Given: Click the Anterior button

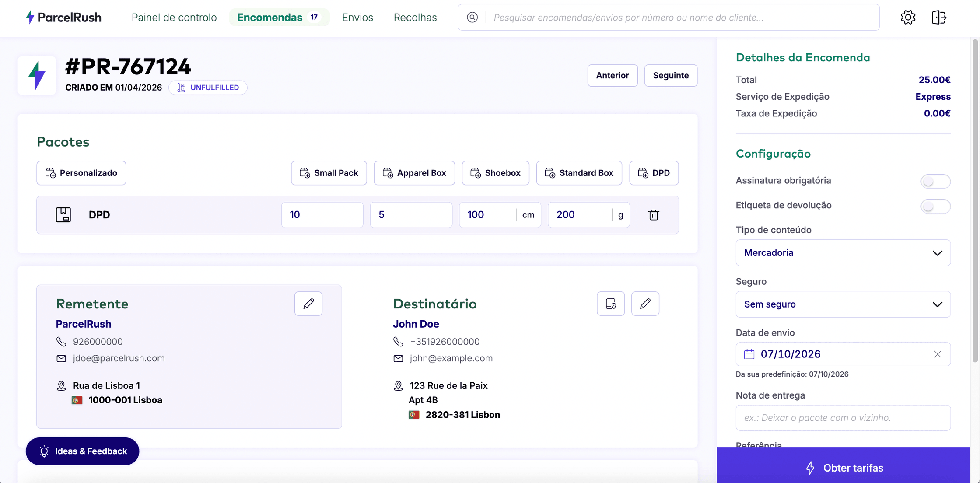Looking at the screenshot, I should click(x=612, y=75).
